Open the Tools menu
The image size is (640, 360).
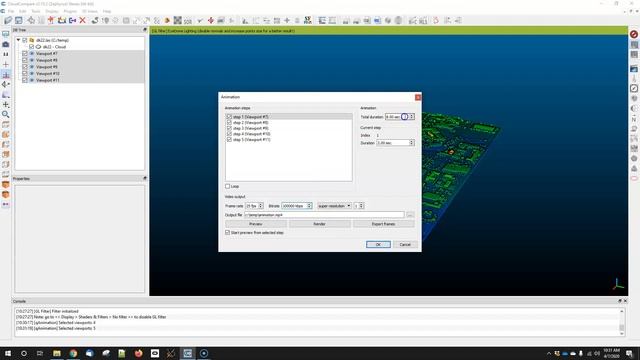(x=36, y=11)
